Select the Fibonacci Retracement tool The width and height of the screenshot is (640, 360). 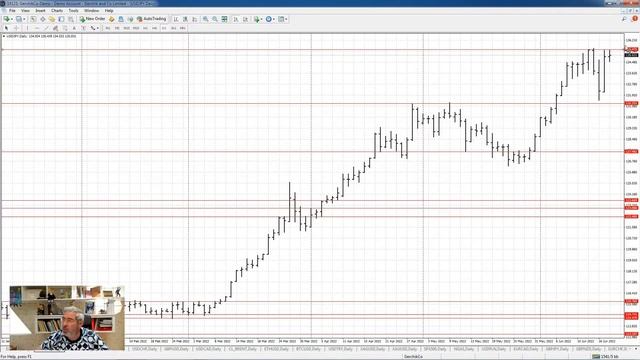coord(65,28)
